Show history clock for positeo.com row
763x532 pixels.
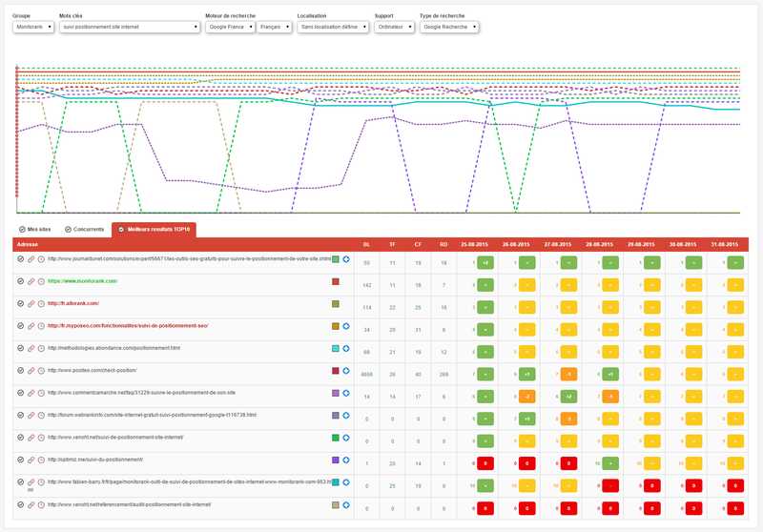41,371
